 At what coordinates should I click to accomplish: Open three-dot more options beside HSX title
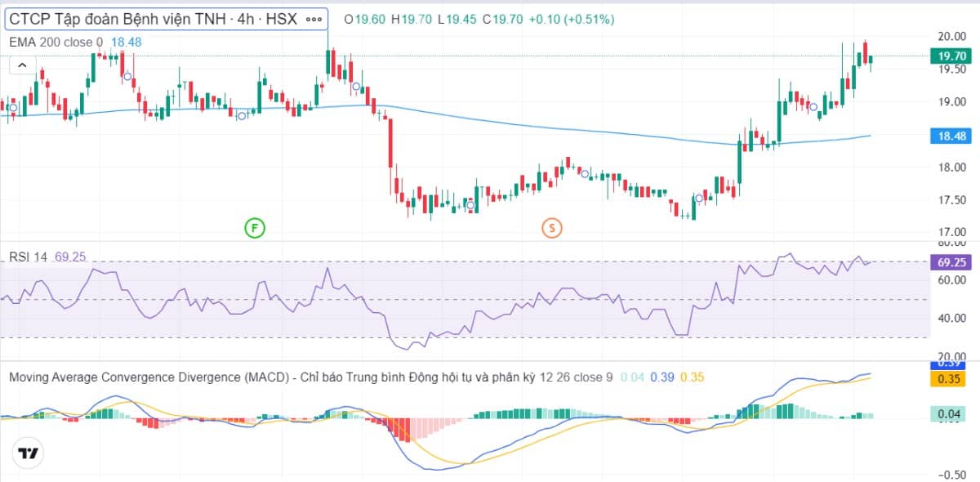(x=314, y=19)
